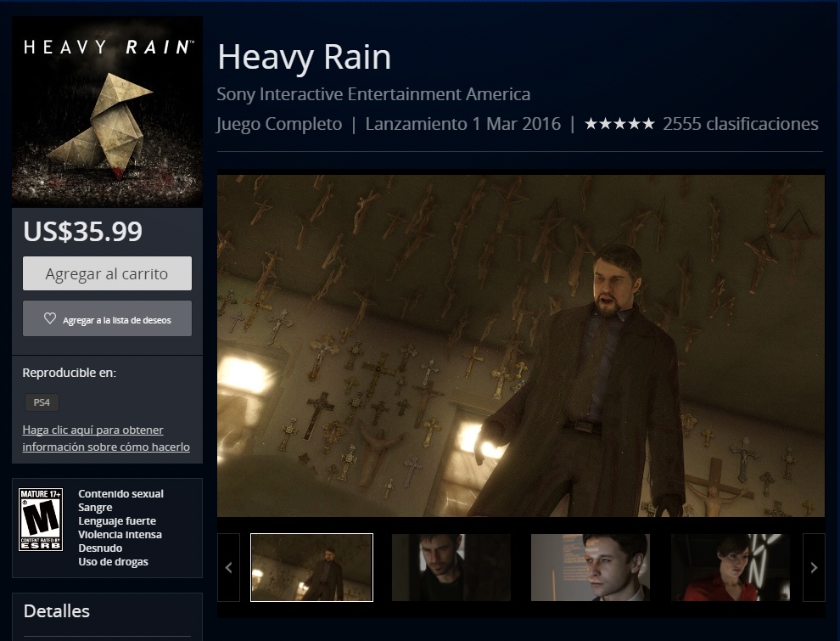Open the how-to information link
Screen dimensions: 840x641
tap(106, 438)
